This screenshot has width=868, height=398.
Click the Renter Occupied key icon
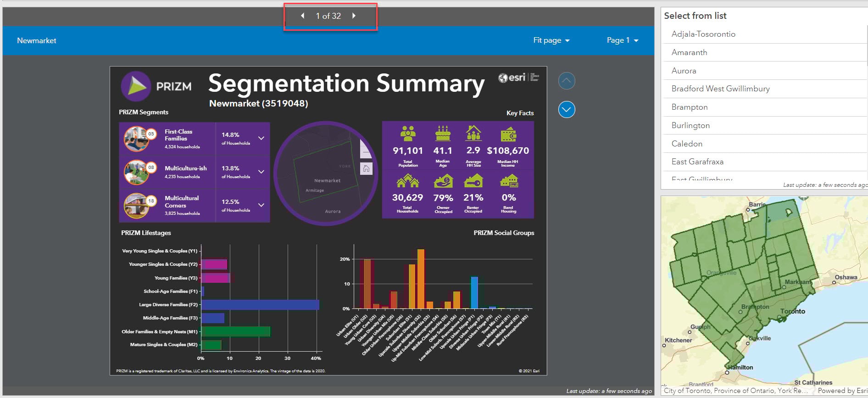(473, 181)
